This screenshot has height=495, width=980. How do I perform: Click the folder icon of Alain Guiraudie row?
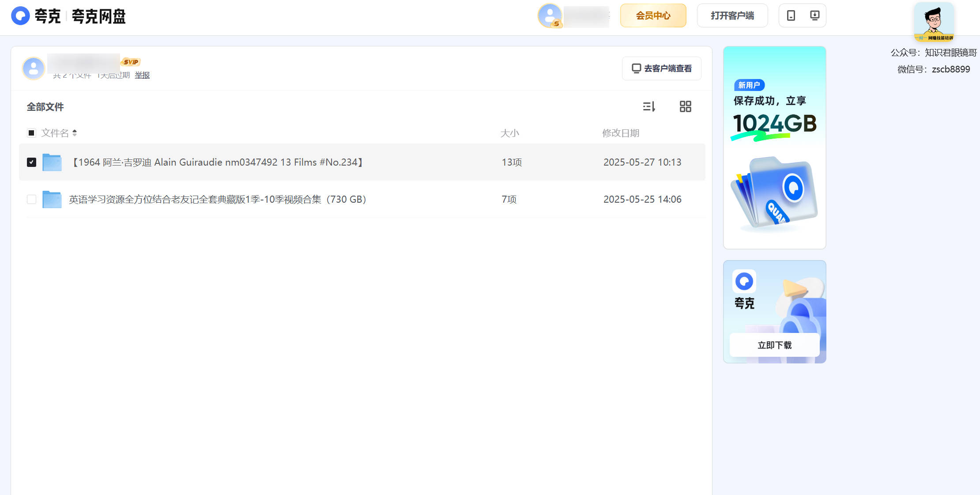coord(52,162)
